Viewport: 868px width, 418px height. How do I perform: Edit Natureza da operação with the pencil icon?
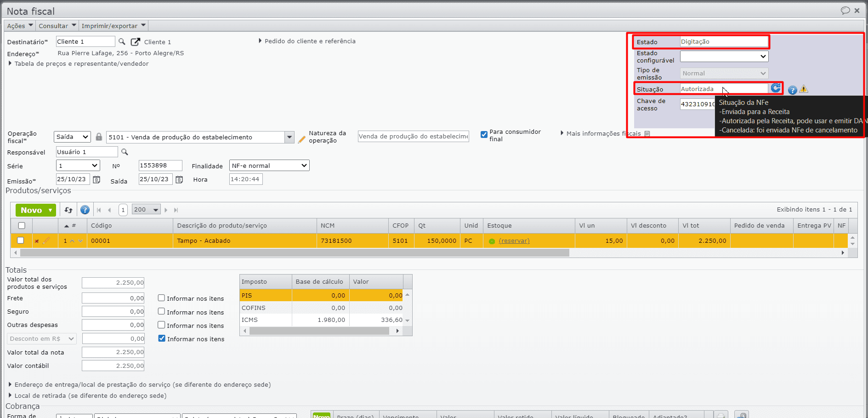pyautogui.click(x=302, y=139)
